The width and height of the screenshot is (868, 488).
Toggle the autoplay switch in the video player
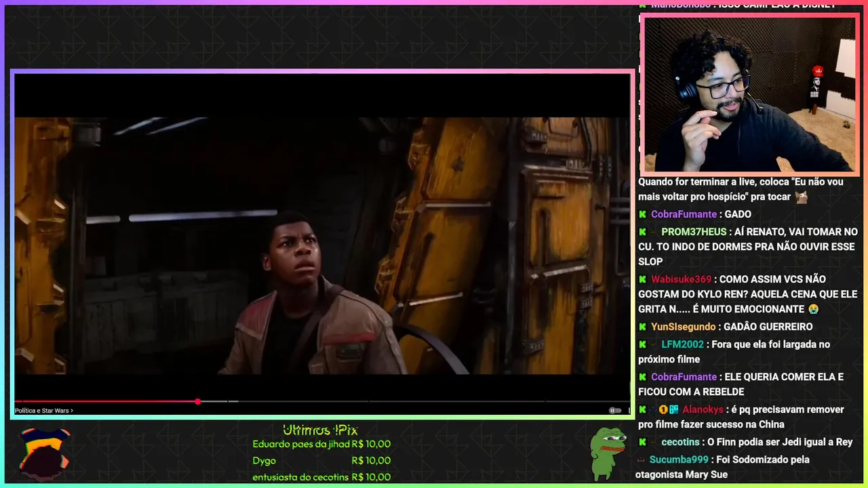pyautogui.click(x=614, y=410)
